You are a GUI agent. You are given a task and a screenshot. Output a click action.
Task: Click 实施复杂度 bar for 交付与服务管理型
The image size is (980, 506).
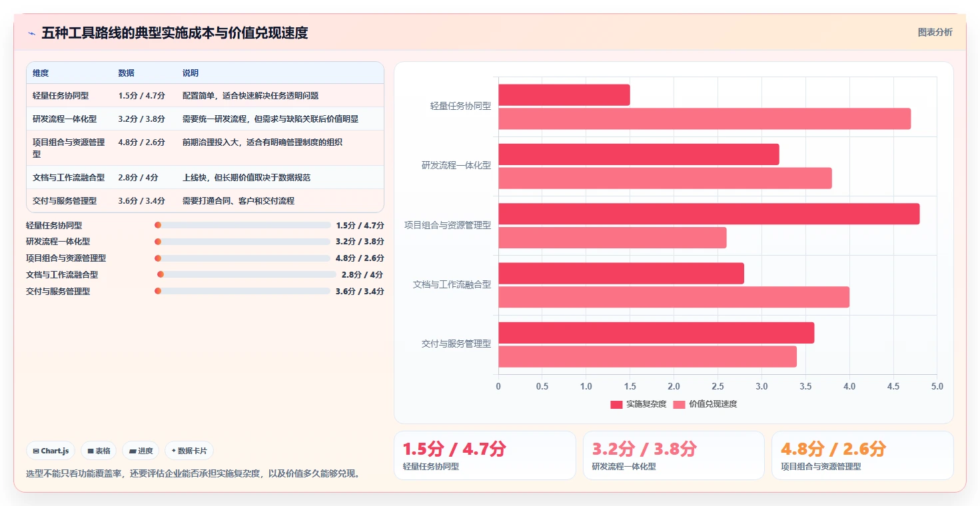(656, 333)
